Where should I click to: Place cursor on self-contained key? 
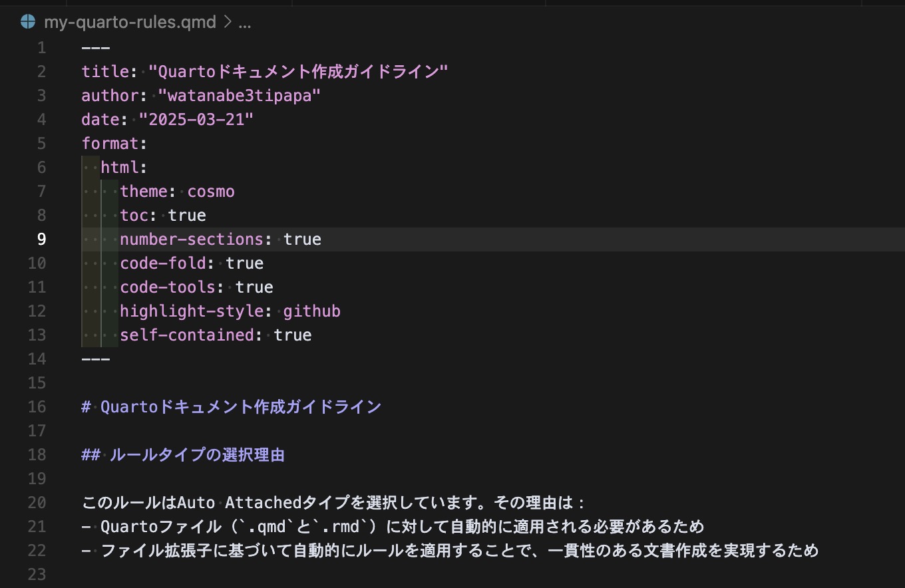[187, 335]
